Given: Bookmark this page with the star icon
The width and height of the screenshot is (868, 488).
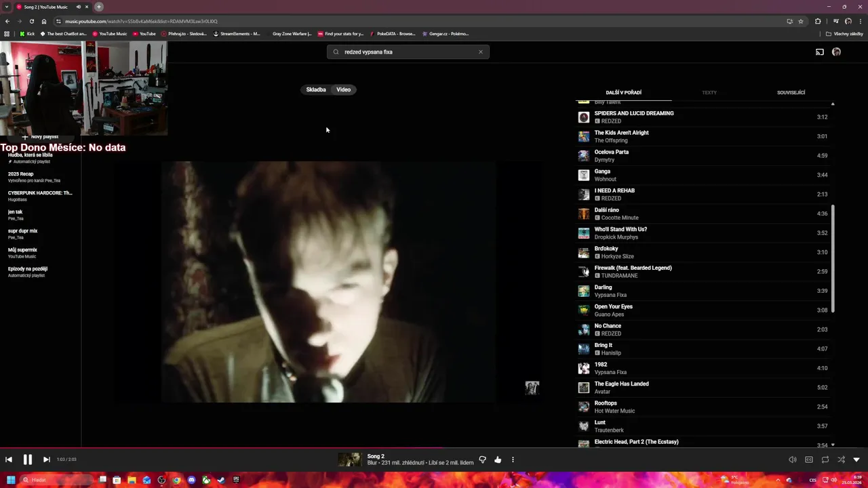Looking at the screenshot, I should pyautogui.click(x=801, y=21).
